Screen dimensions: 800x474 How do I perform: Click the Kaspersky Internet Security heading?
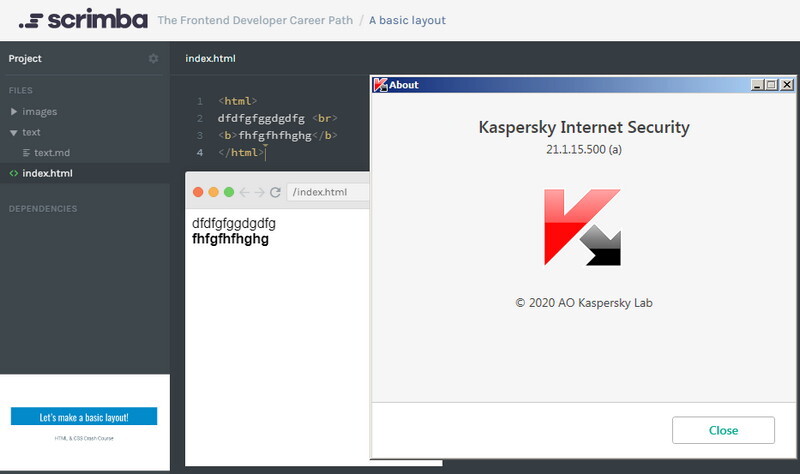tap(584, 127)
